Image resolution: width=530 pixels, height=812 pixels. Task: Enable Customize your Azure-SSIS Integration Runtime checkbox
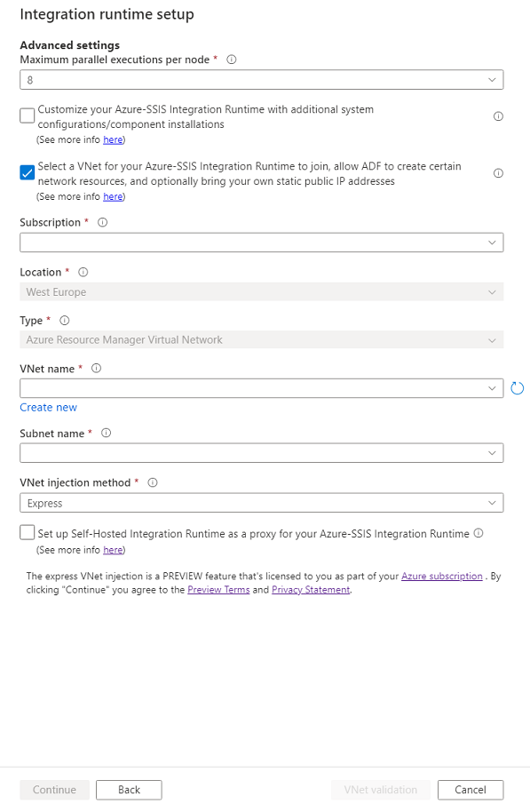(28, 115)
